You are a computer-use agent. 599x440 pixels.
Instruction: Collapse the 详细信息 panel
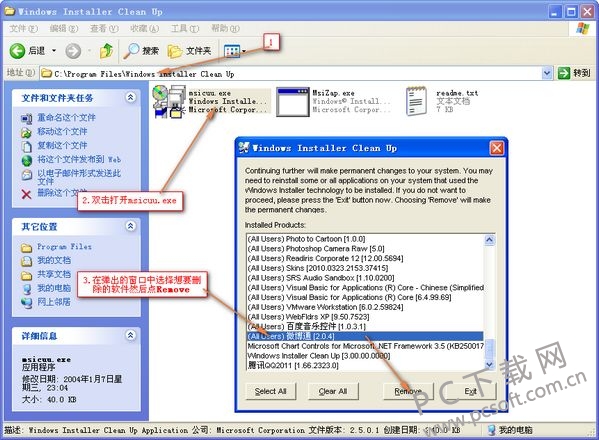pos(130,335)
